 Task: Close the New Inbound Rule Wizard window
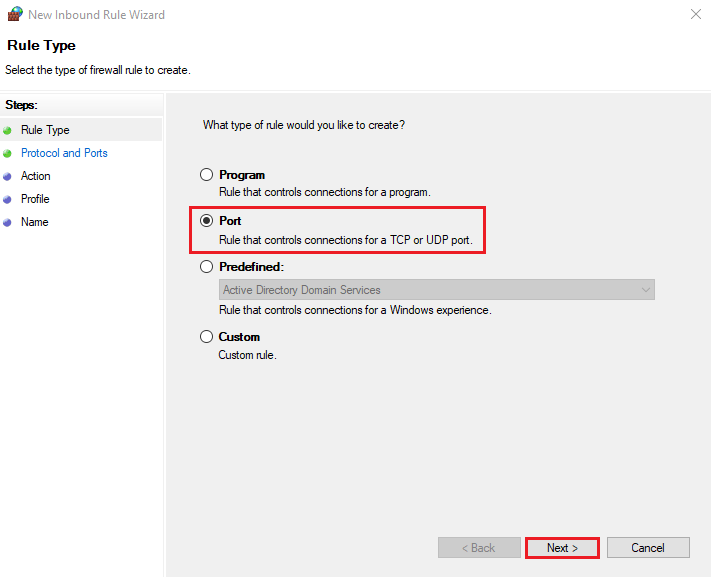tap(695, 15)
